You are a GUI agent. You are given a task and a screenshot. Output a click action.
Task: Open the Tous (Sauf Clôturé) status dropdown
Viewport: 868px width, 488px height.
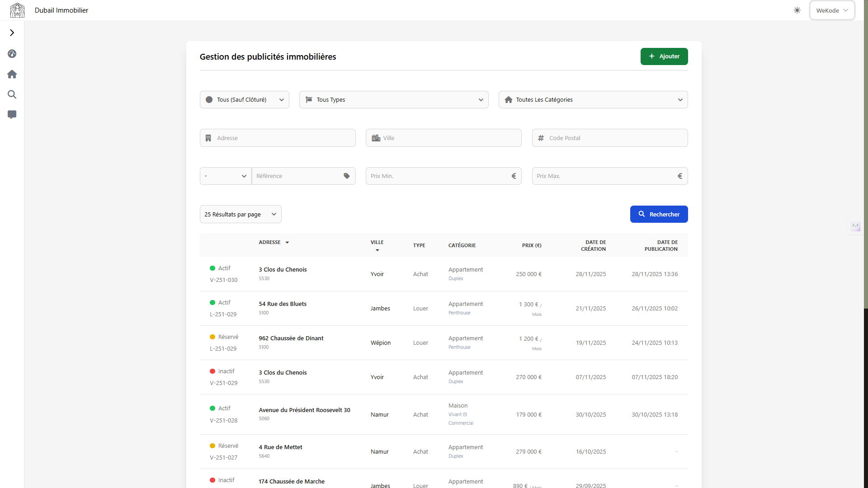(244, 99)
